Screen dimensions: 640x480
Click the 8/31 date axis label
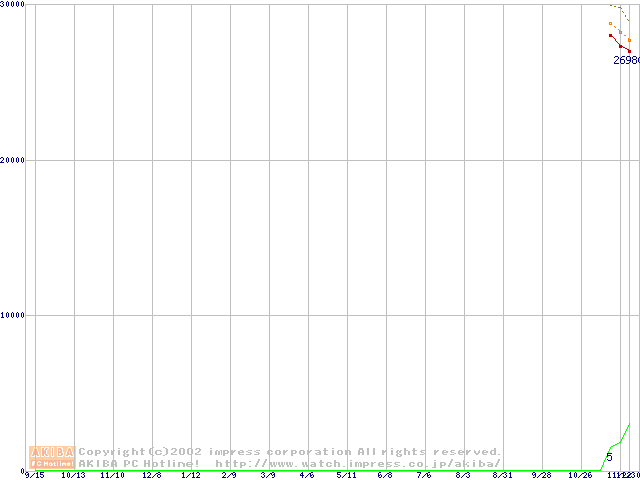(502, 475)
